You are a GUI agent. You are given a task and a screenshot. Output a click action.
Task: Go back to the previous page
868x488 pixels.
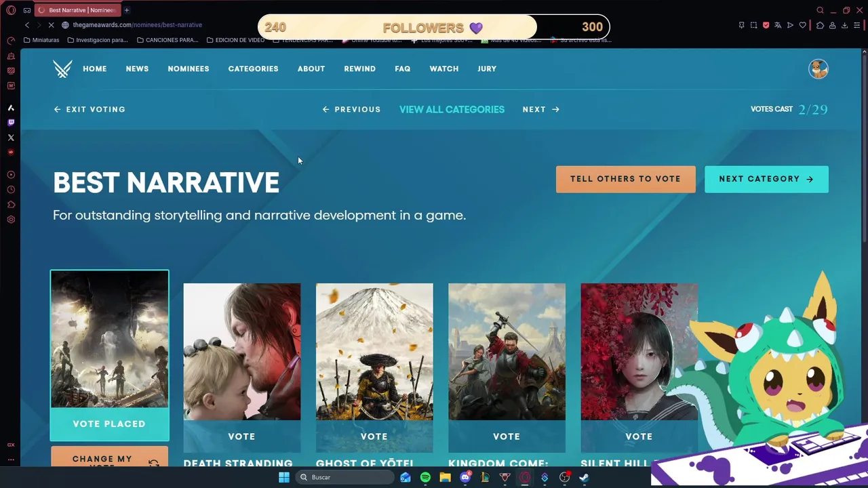(27, 25)
